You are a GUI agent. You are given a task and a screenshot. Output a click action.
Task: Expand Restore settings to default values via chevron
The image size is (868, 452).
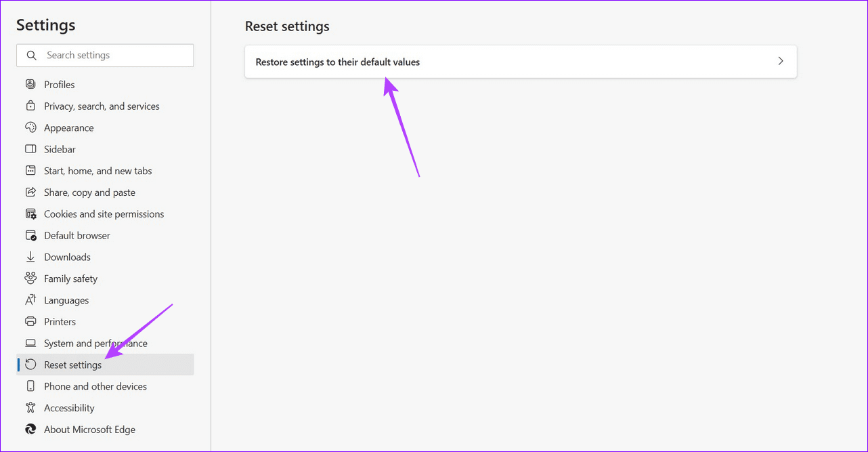[x=780, y=61]
